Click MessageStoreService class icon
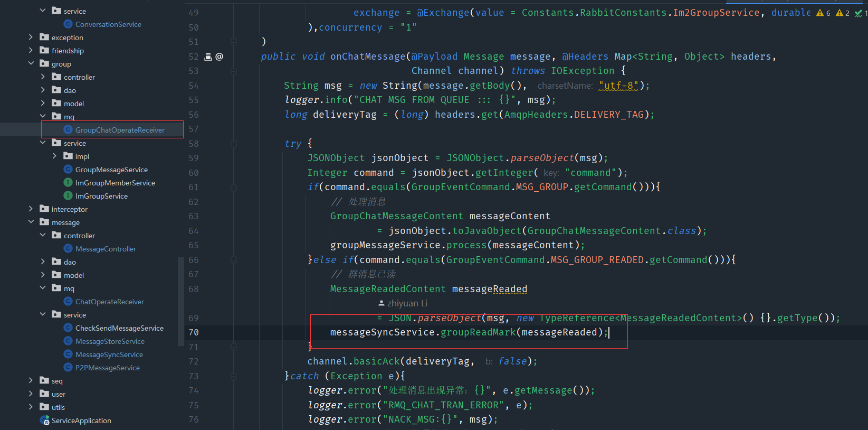Viewport: 868px width, 430px height. (68, 341)
